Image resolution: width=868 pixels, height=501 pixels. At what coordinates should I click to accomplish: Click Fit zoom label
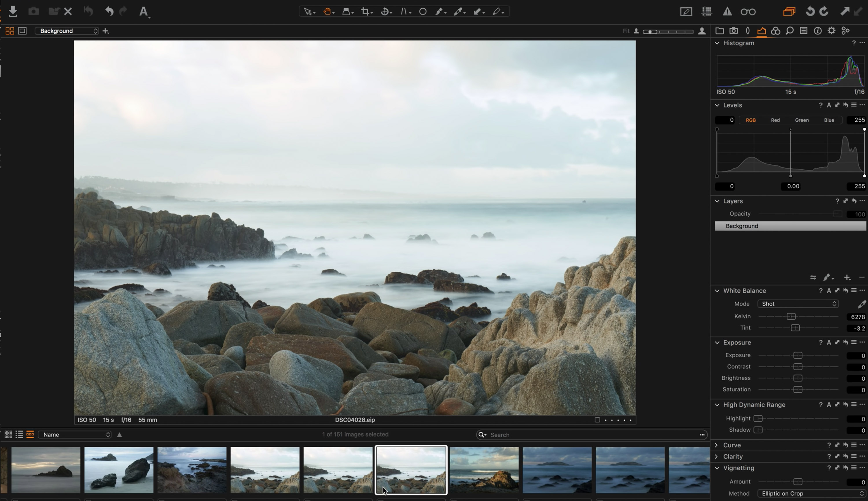(626, 31)
